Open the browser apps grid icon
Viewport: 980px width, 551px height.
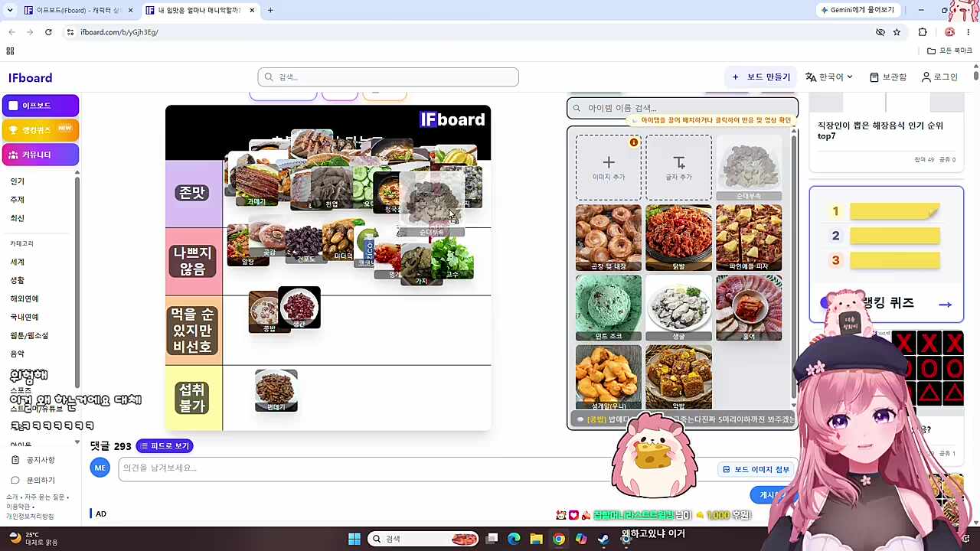point(10,51)
